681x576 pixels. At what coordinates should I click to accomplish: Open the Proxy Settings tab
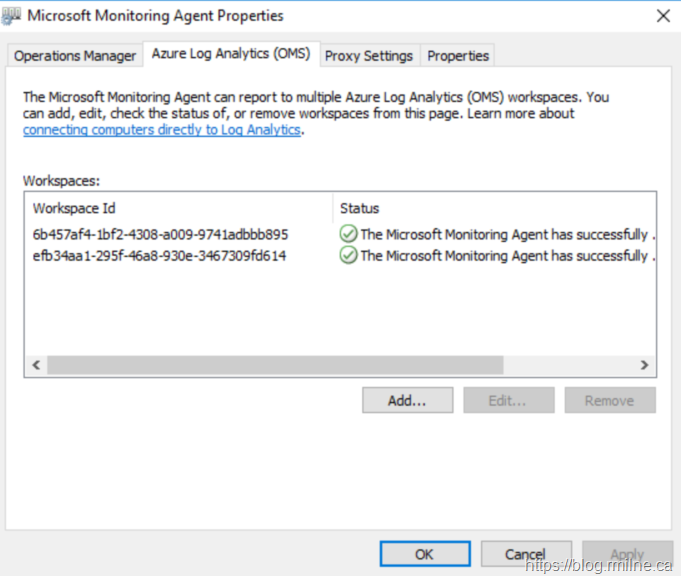tap(369, 56)
